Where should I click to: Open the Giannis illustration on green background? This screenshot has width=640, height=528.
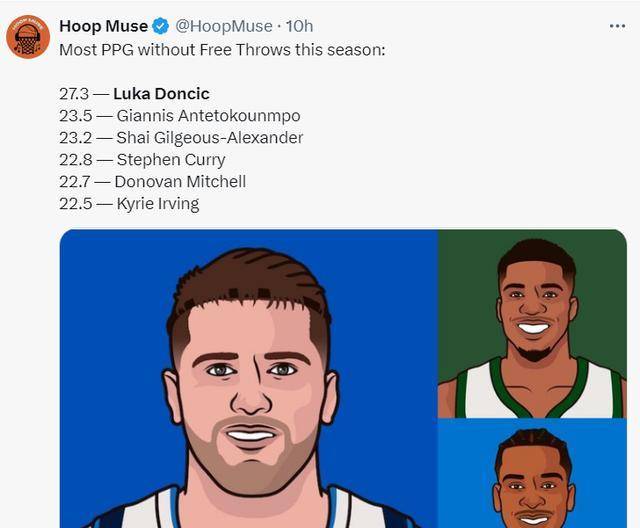tap(532, 323)
